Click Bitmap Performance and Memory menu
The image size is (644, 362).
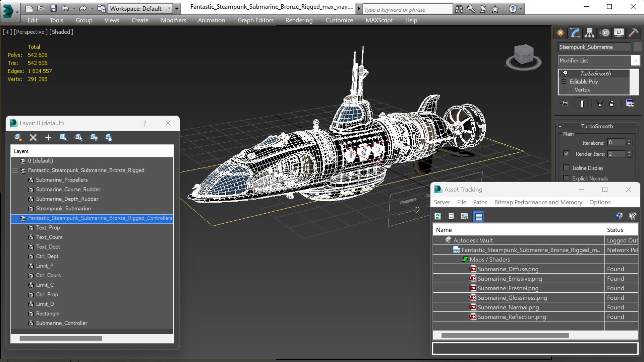click(538, 202)
